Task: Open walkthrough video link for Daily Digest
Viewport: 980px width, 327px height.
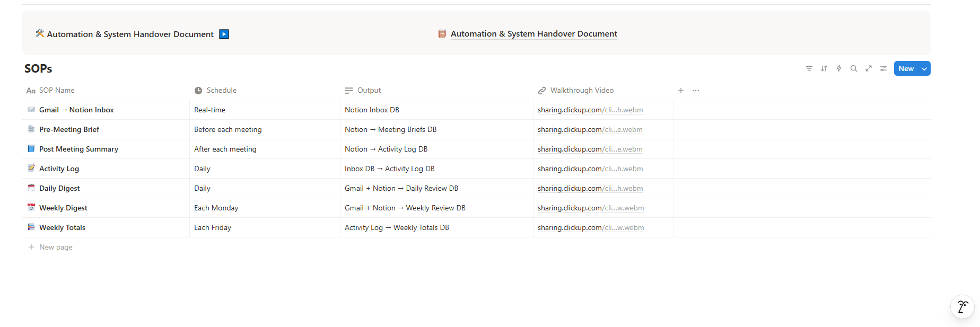Action: [x=590, y=188]
